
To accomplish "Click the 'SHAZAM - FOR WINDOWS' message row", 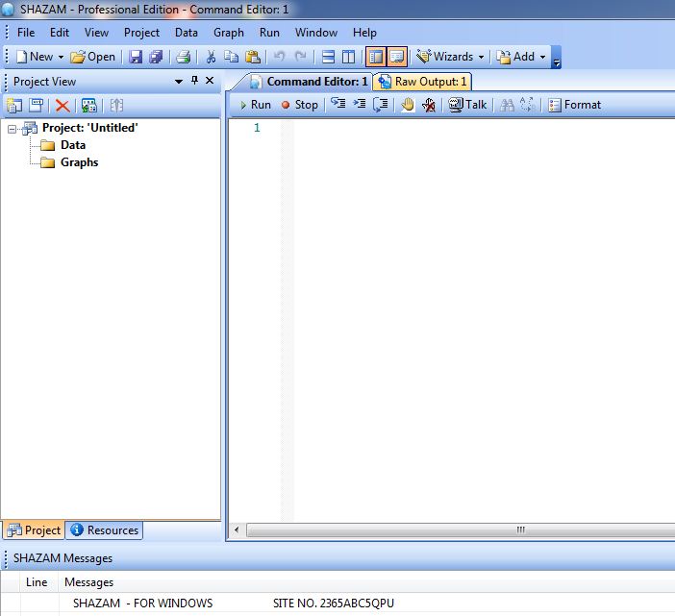I will coord(337,604).
